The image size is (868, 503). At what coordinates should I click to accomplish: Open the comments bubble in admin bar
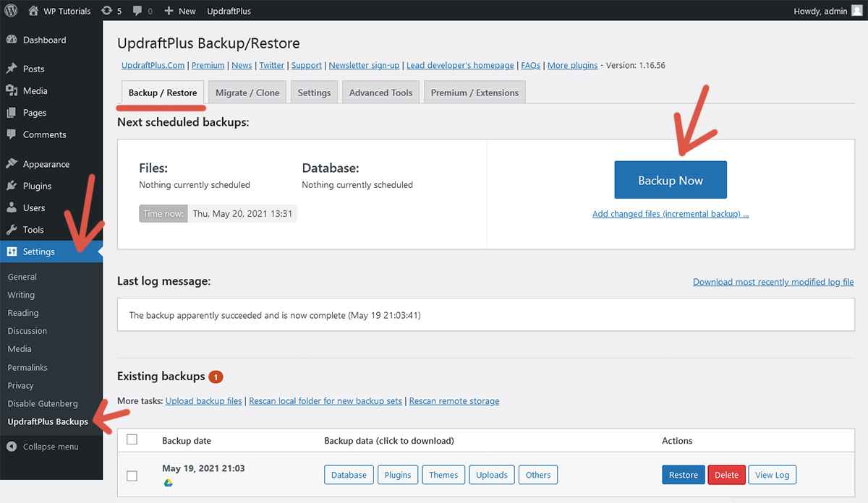(x=137, y=12)
